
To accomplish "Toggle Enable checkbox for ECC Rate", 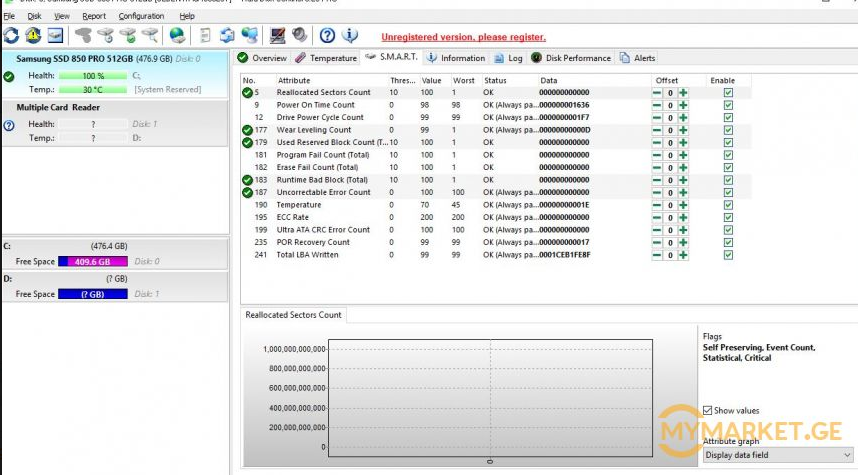I will [728, 218].
